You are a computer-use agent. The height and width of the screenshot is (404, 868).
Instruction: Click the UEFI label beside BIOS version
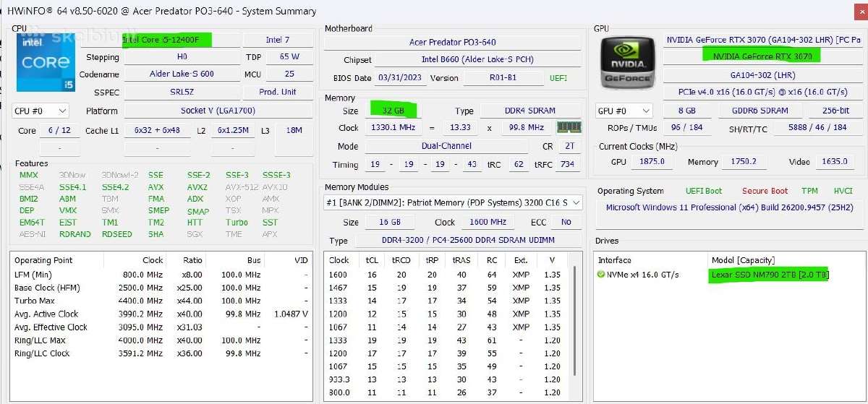coord(558,78)
